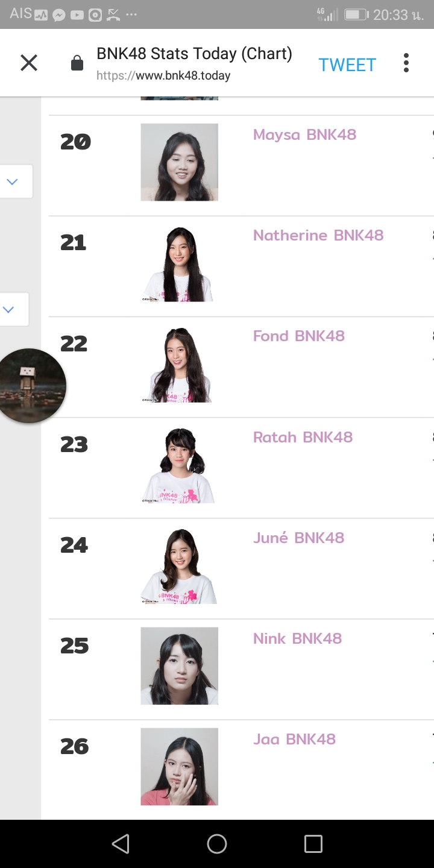Open the Natherine BNK48 profile link

click(318, 235)
